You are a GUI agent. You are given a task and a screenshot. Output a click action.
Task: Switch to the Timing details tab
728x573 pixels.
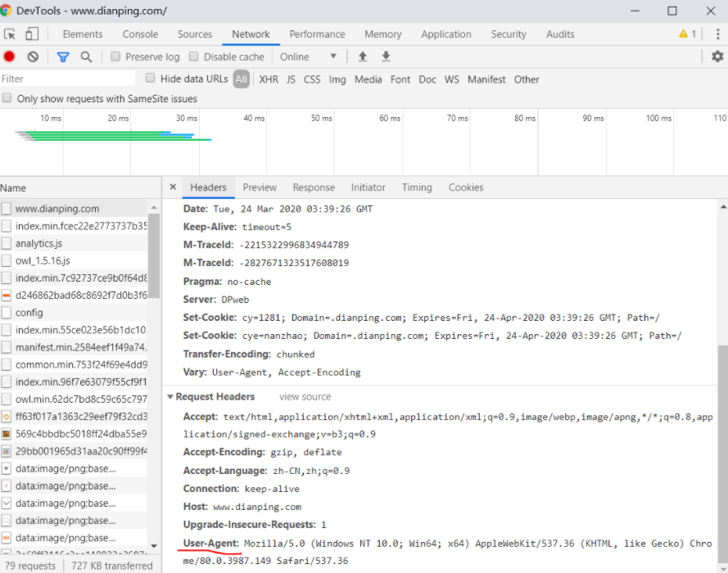click(417, 187)
